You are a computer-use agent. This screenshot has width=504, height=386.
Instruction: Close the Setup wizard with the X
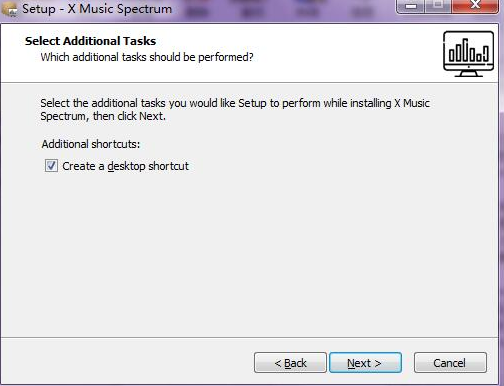(476, 5)
